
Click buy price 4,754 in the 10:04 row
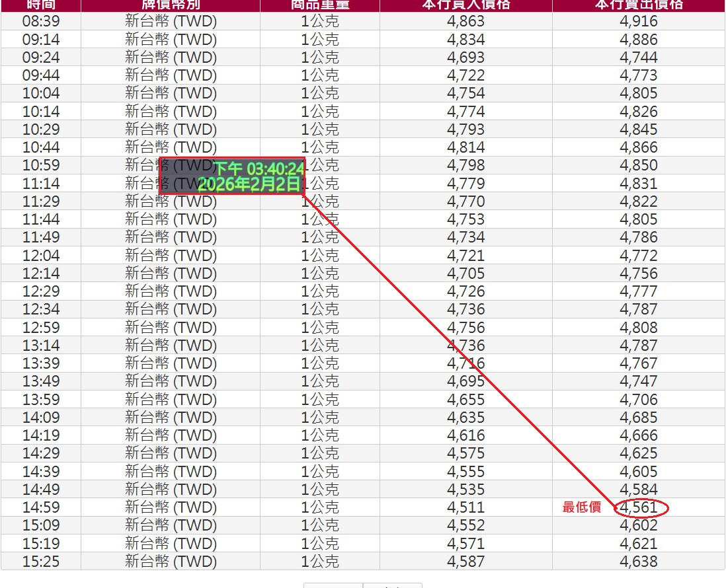coord(465,93)
